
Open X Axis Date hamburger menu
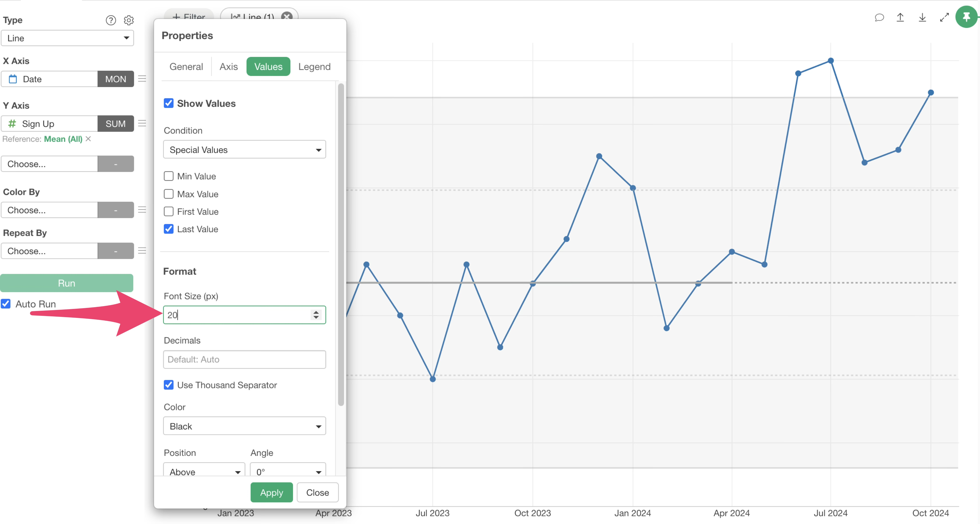tap(142, 79)
